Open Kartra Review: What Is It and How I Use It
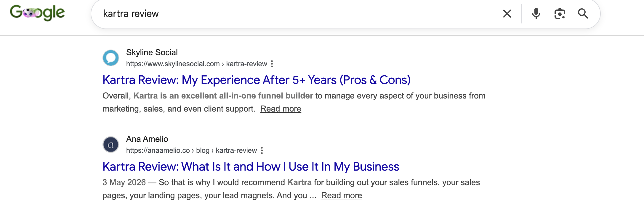This screenshot has width=644, height=216. pos(251,167)
